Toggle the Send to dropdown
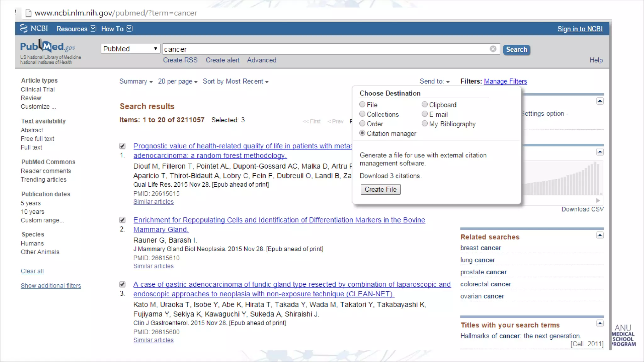 [435, 81]
